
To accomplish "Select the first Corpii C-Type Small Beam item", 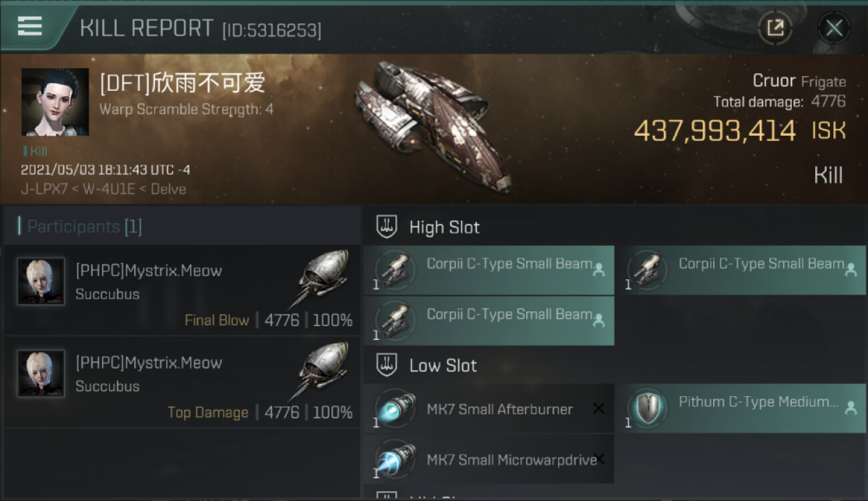I will click(489, 271).
